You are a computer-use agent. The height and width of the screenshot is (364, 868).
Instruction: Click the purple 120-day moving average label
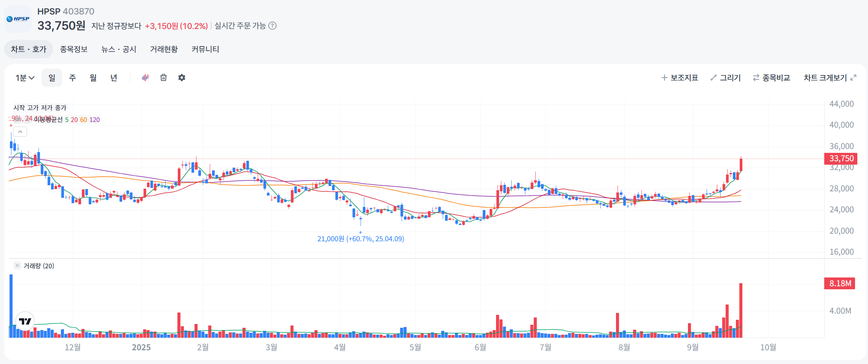coord(94,120)
